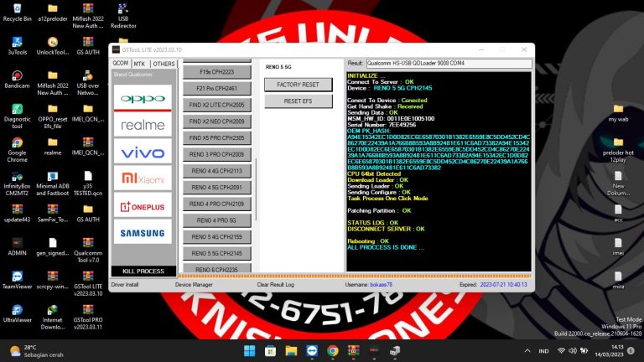Open File Explorer from the taskbar

coord(291,351)
